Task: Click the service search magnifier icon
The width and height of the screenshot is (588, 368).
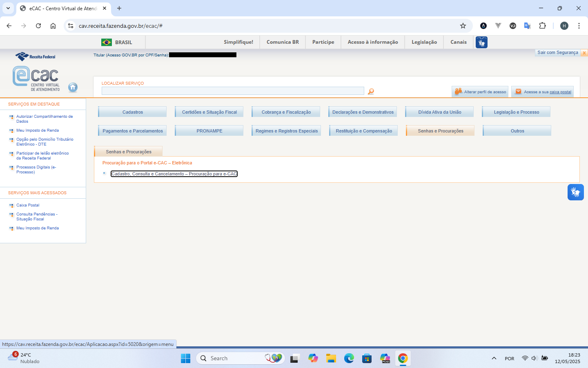Action: pos(371,92)
